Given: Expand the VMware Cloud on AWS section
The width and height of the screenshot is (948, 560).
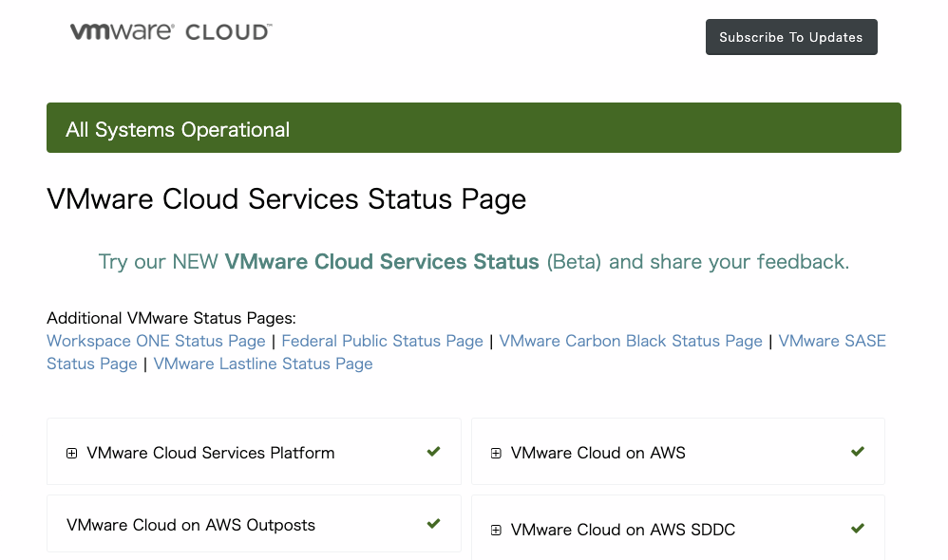Looking at the screenshot, I should [x=495, y=453].
